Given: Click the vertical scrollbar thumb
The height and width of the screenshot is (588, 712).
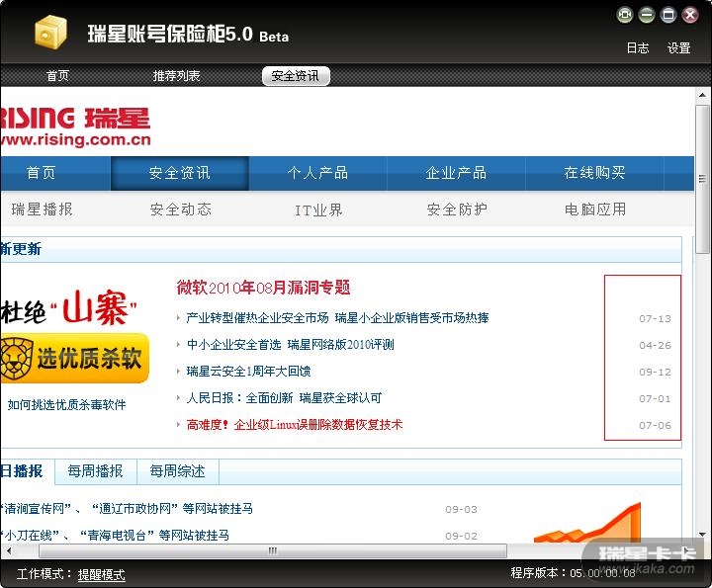Looking at the screenshot, I should tap(702, 178).
